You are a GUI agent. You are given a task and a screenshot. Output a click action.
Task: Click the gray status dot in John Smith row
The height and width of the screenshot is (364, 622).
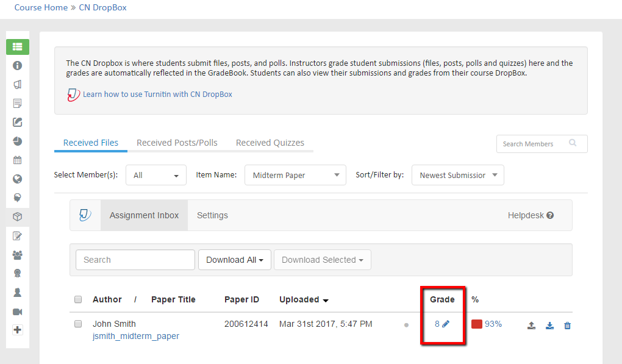coord(406,325)
